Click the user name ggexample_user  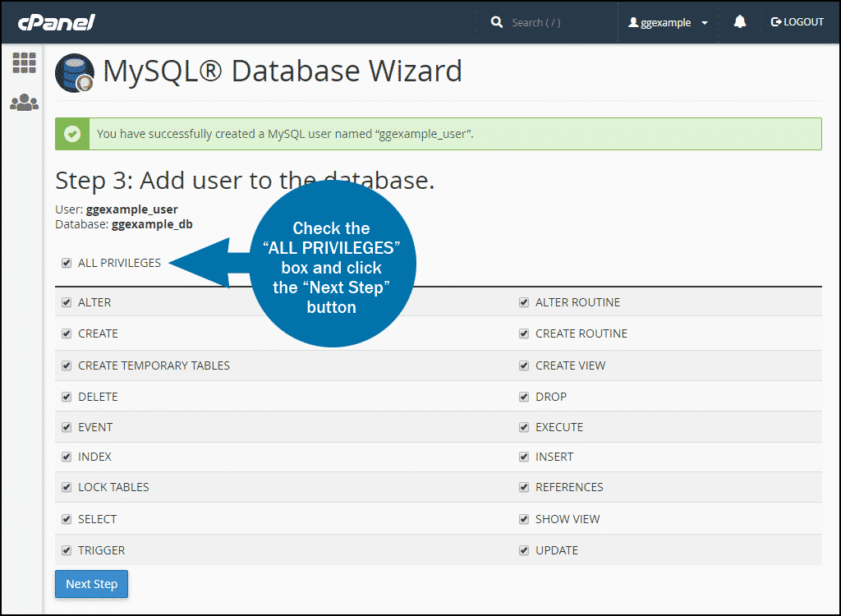[132, 209]
